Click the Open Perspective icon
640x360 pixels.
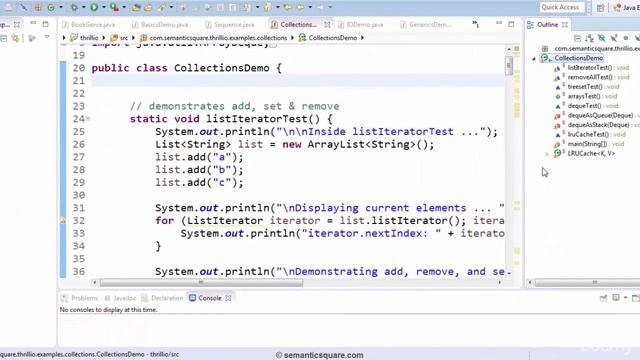click(600, 7)
